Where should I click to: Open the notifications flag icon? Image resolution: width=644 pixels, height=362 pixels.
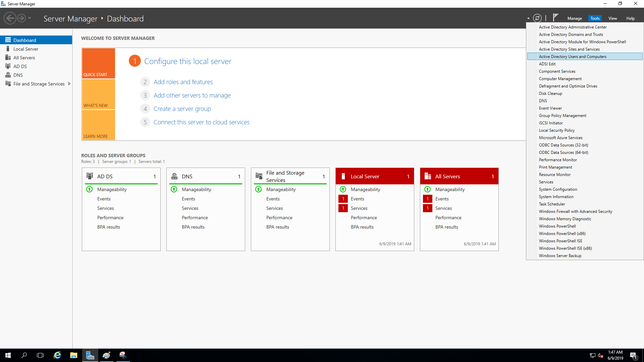(x=555, y=17)
